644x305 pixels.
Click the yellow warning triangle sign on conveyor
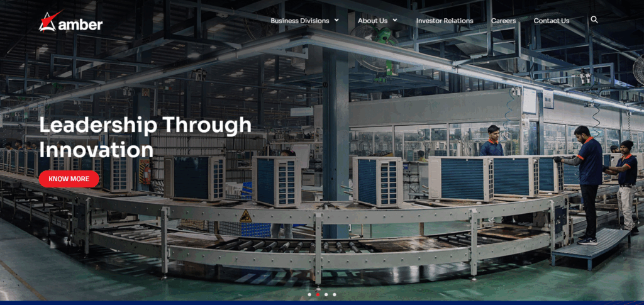[x=246, y=216]
